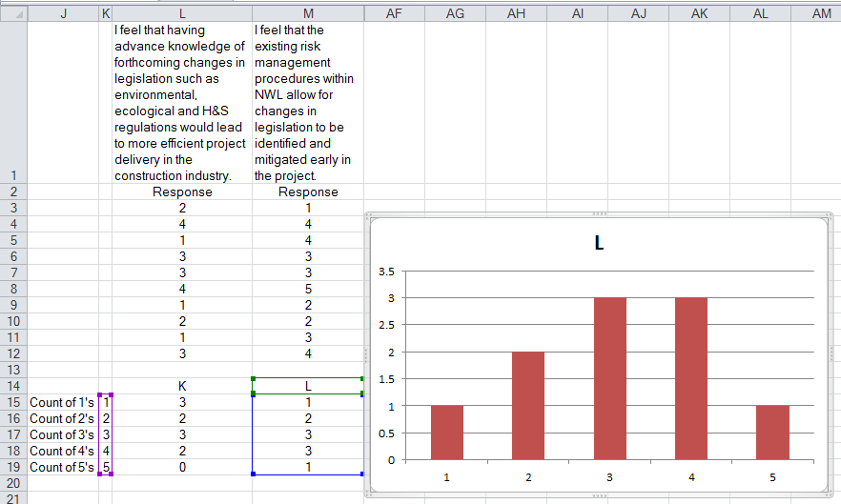Select the cell about advance knowledge of legislation

[x=181, y=103]
